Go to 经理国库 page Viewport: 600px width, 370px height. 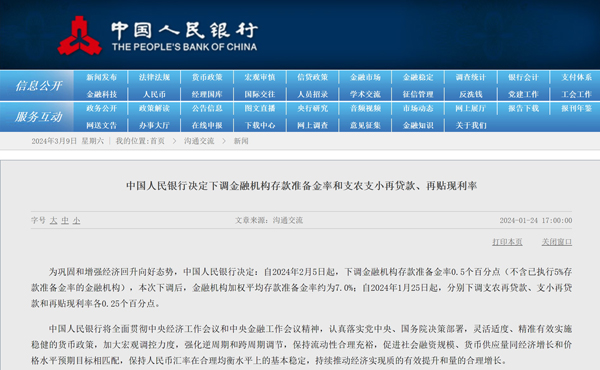(x=207, y=94)
